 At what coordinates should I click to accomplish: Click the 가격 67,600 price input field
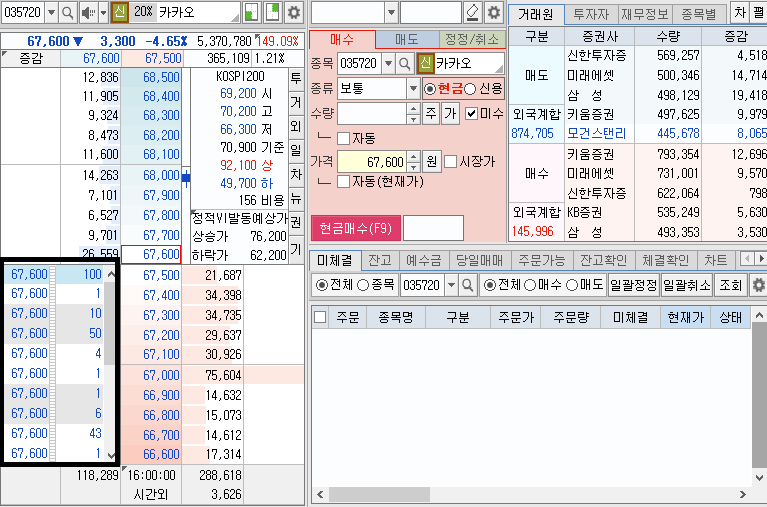coord(372,161)
